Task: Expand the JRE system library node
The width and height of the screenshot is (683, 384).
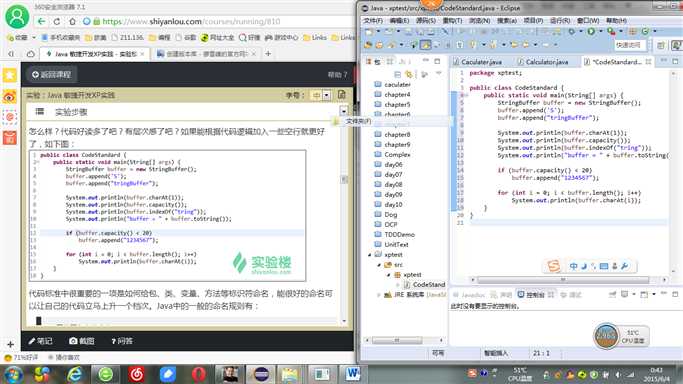Action: [379, 295]
